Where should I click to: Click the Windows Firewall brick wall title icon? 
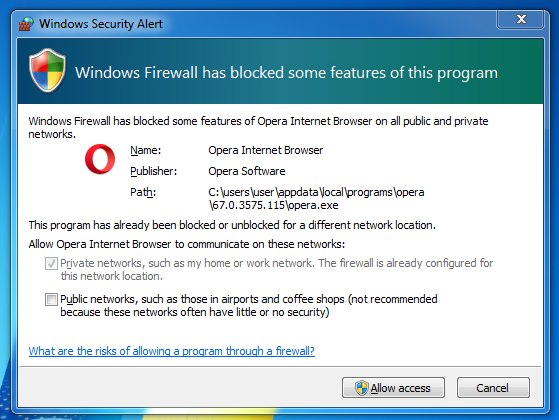coord(26,24)
